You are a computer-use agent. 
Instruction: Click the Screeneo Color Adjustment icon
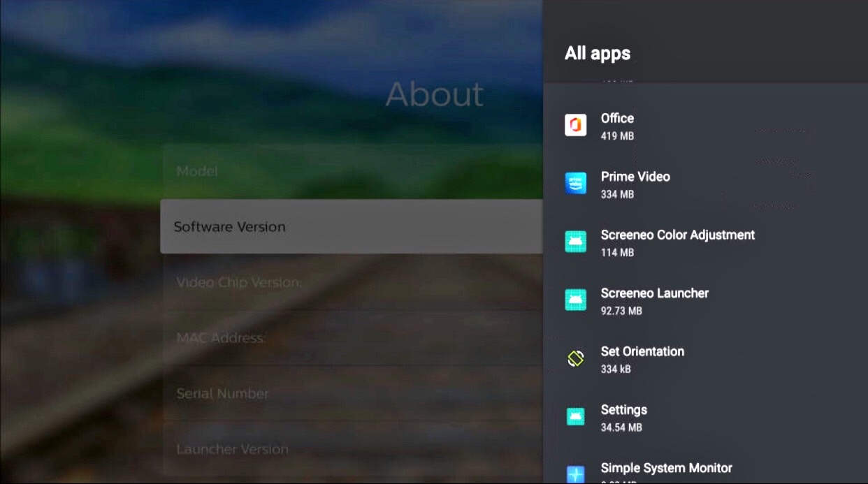click(x=575, y=242)
